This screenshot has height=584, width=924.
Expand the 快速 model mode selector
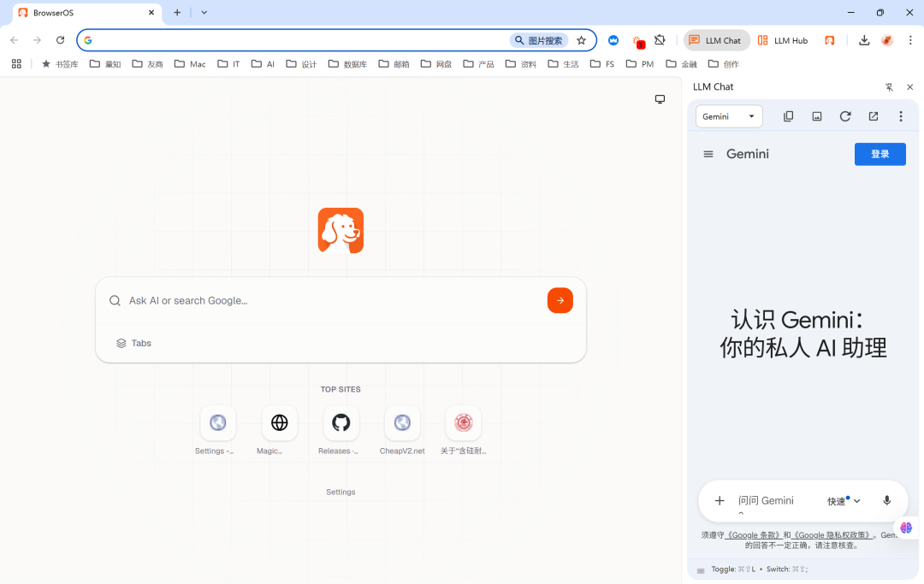pos(844,501)
